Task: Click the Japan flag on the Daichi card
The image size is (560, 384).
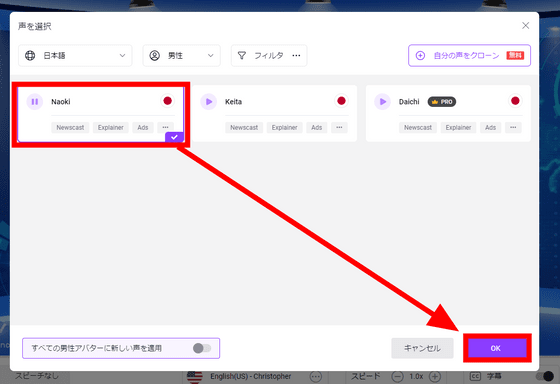Action: coord(515,101)
